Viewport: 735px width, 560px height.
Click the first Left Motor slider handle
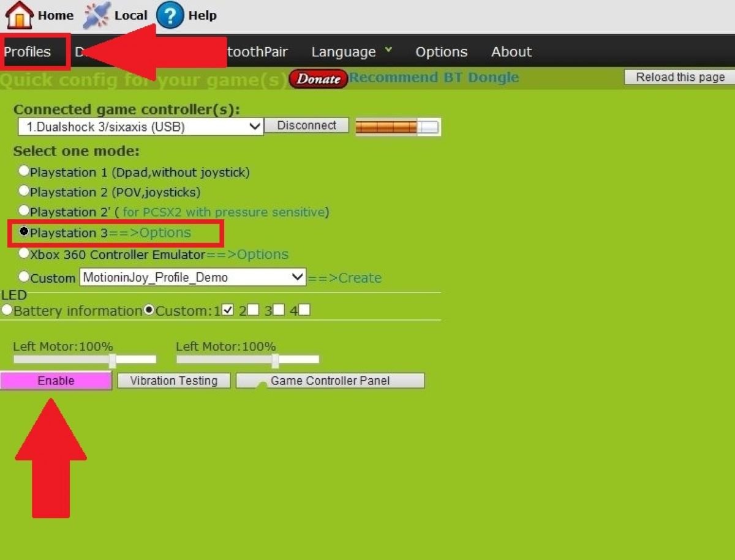(113, 360)
